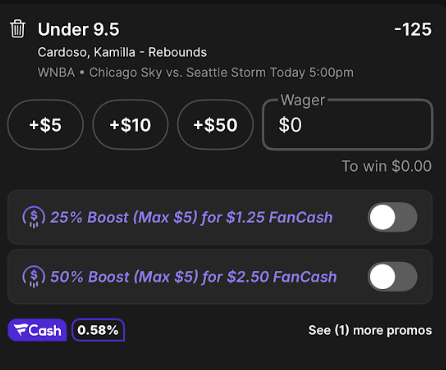Select the Under 9.5 bet title
This screenshot has height=370, width=446.
pos(78,29)
